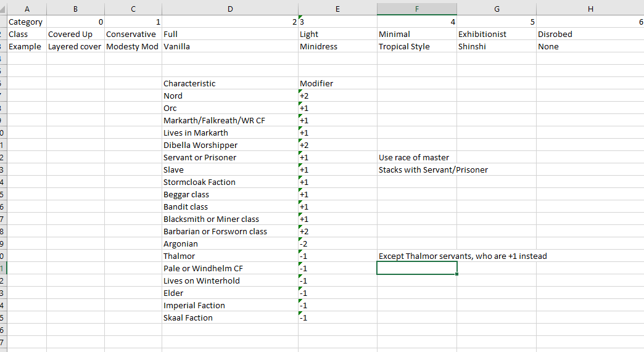This screenshot has height=352, width=644.
Task: Click the 'Beggar class' cell
Action: click(x=230, y=194)
